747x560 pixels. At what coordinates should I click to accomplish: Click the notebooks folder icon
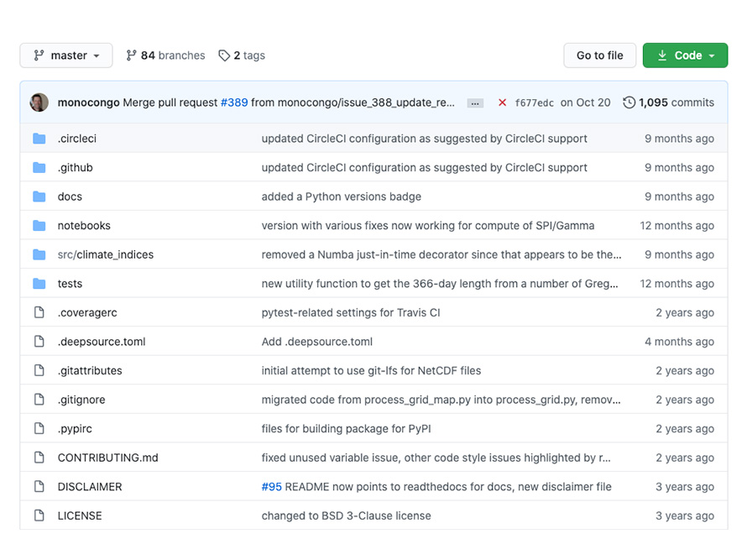click(39, 226)
